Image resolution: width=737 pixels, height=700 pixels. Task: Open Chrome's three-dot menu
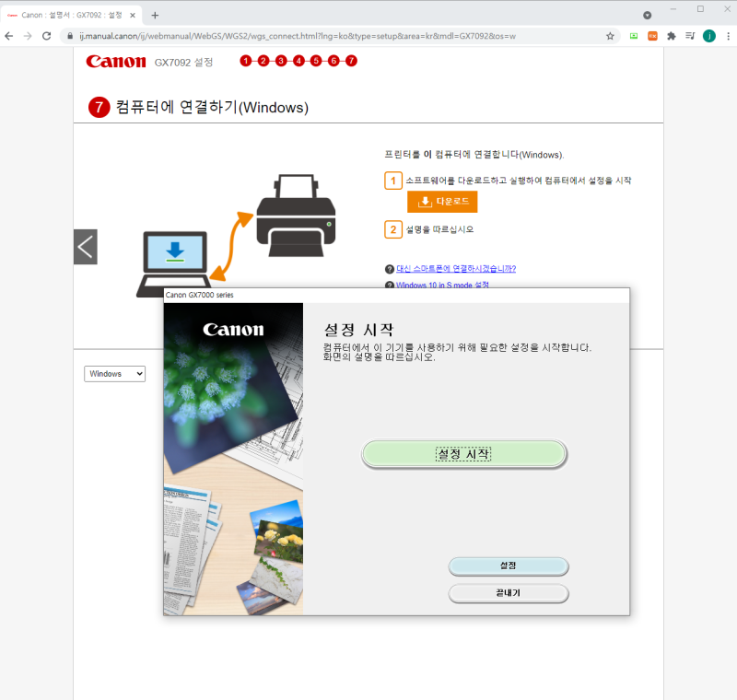(729, 36)
